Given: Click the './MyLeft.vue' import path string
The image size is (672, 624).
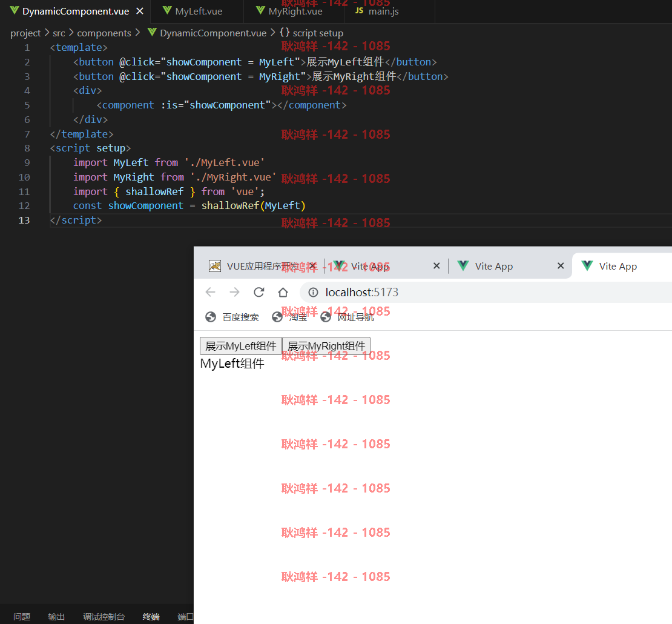Looking at the screenshot, I should point(225,162).
